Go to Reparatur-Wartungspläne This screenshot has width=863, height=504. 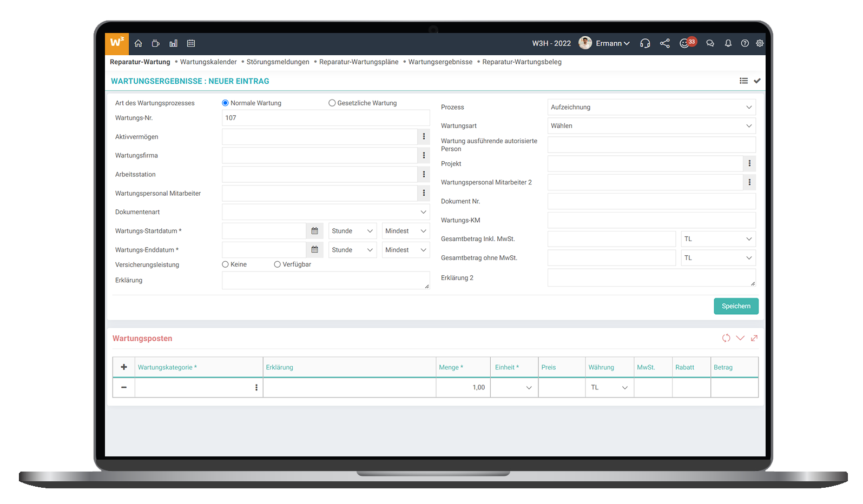click(x=359, y=62)
